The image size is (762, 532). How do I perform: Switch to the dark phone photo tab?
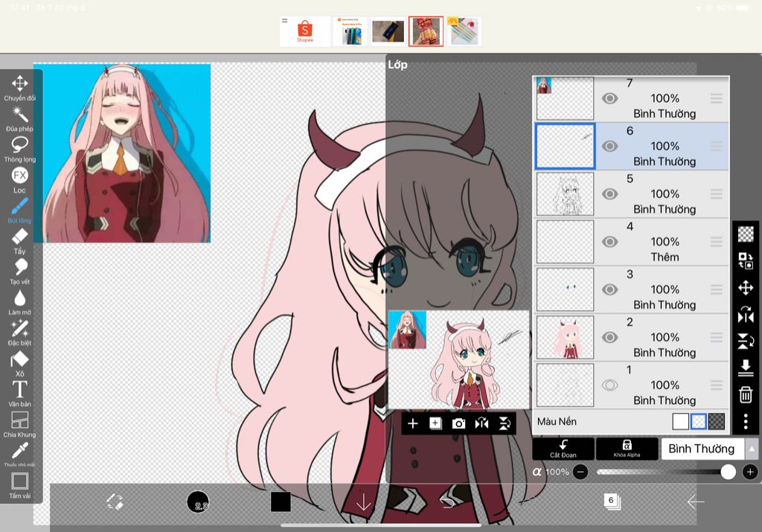click(388, 31)
